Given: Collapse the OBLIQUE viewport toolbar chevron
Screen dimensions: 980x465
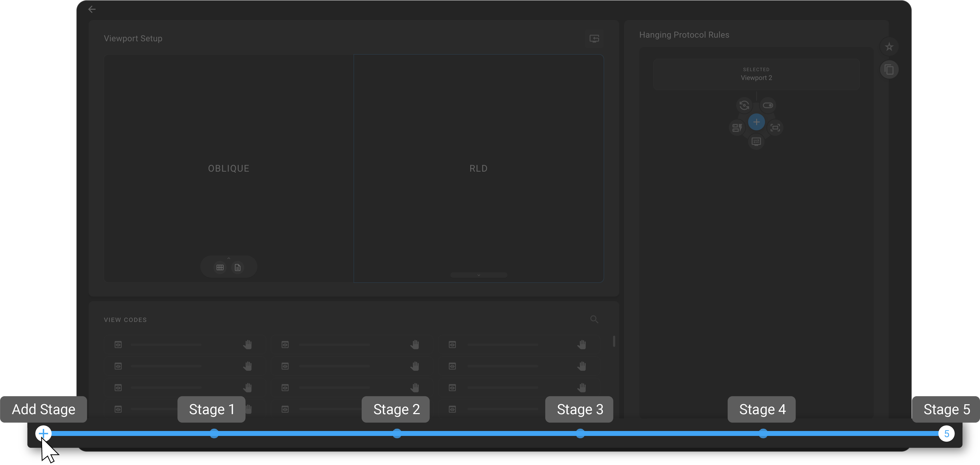Looking at the screenshot, I should 229,258.
